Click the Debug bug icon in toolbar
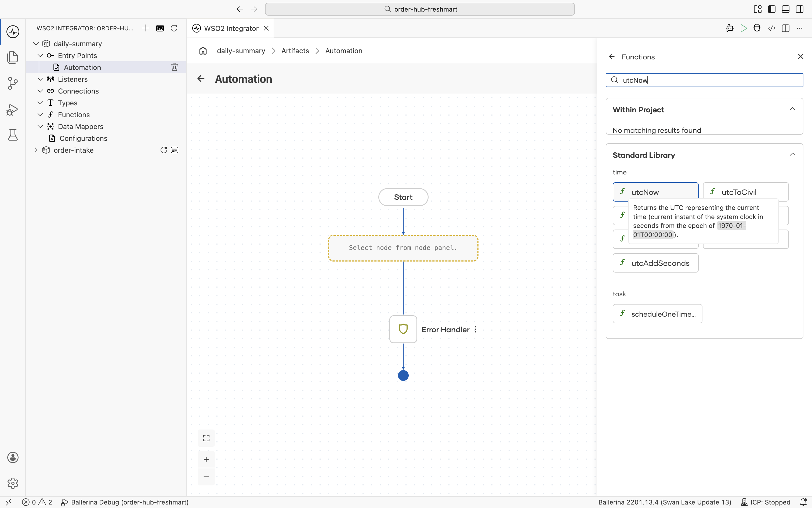 coord(757,28)
